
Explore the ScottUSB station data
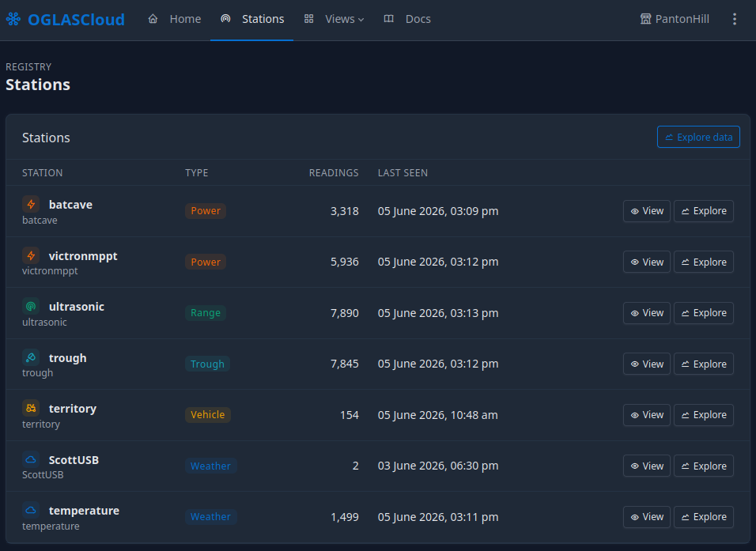point(704,466)
